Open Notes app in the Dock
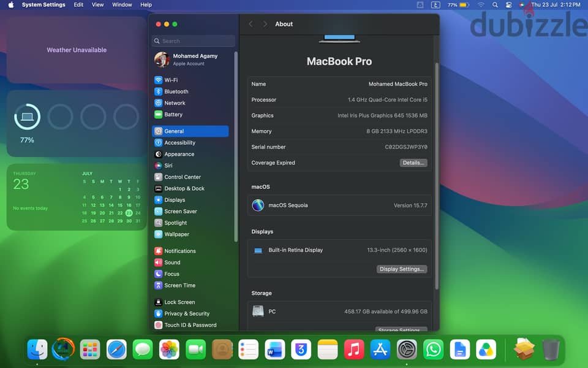 click(x=327, y=349)
